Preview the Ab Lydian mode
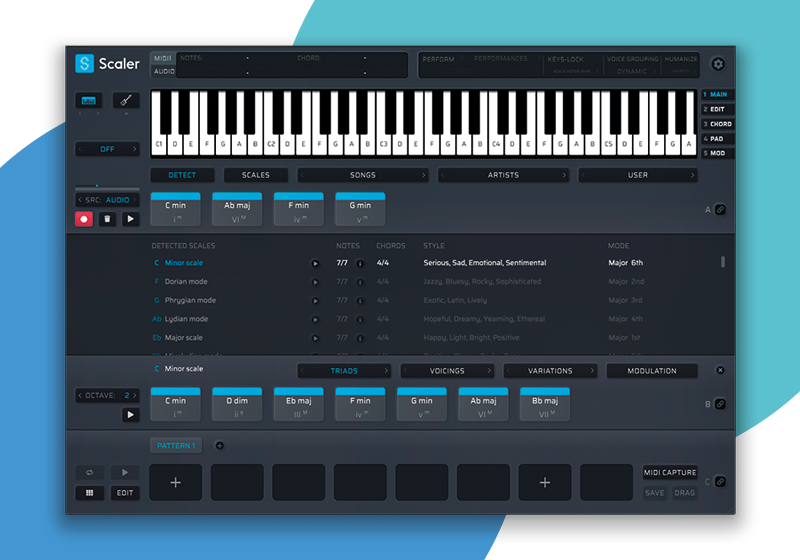This screenshot has height=560, width=800. (315, 320)
